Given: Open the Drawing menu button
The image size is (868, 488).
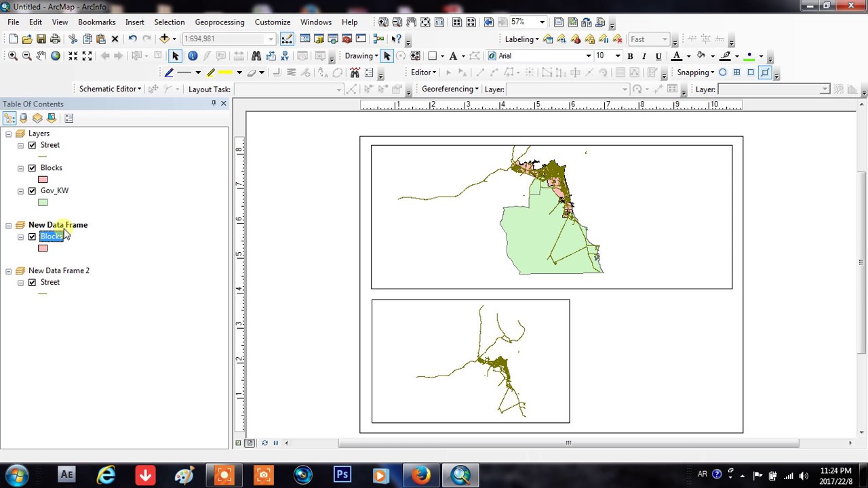Looking at the screenshot, I should [361, 56].
